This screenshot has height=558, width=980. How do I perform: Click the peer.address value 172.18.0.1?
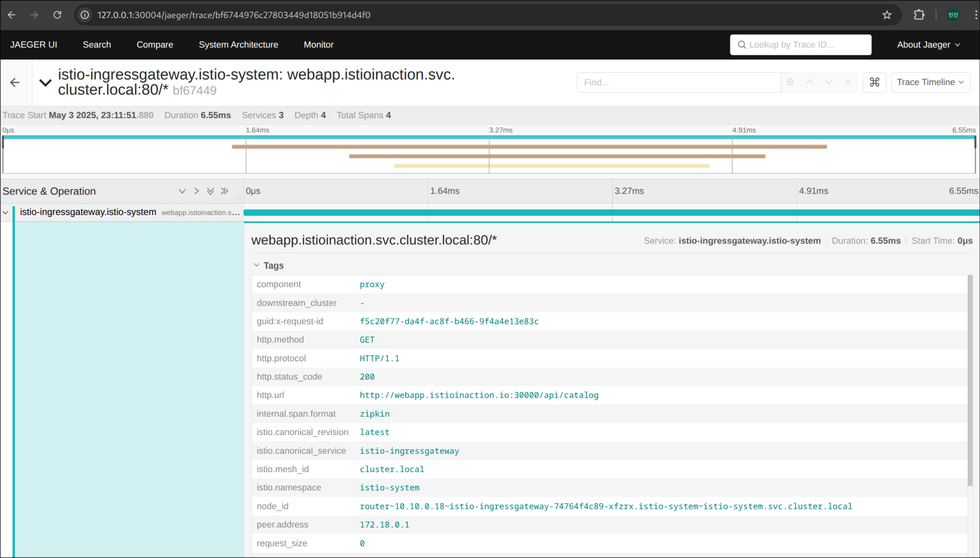point(385,525)
